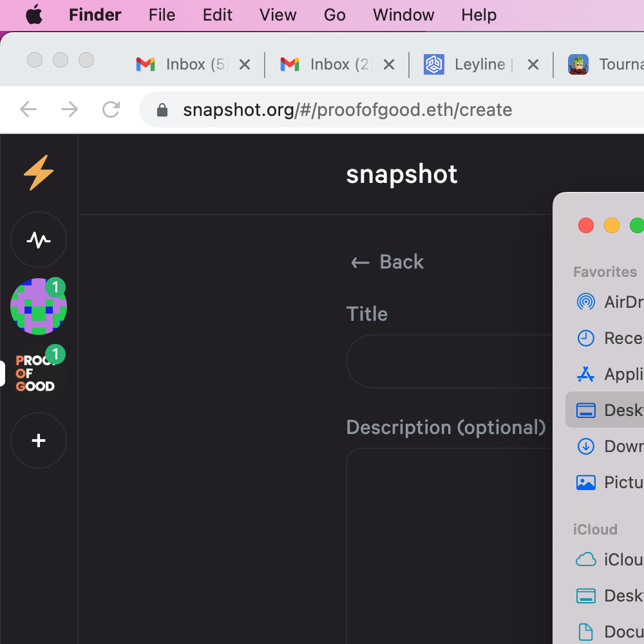644x644 pixels.
Task: Click the Snapshot lightning bolt logo
Action: point(39,173)
